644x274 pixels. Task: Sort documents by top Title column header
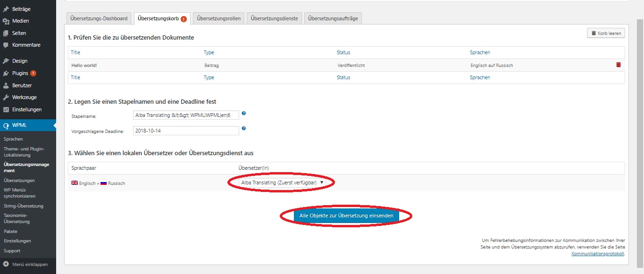click(75, 52)
